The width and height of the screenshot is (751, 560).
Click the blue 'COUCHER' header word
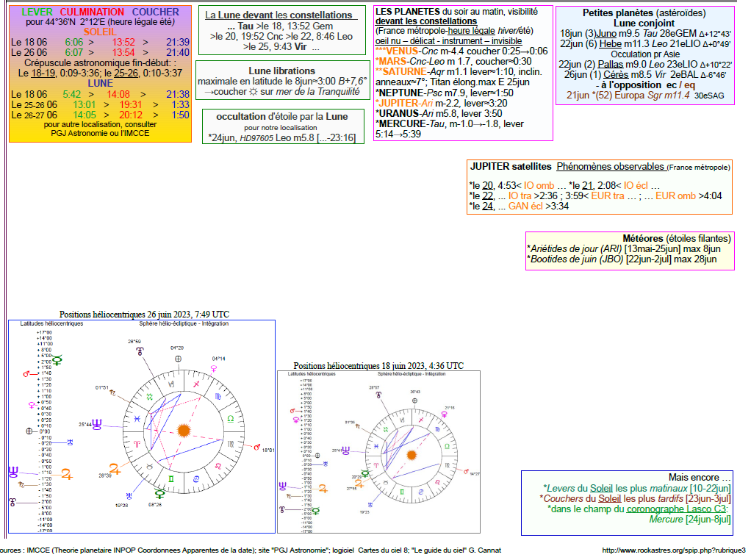[x=156, y=12]
